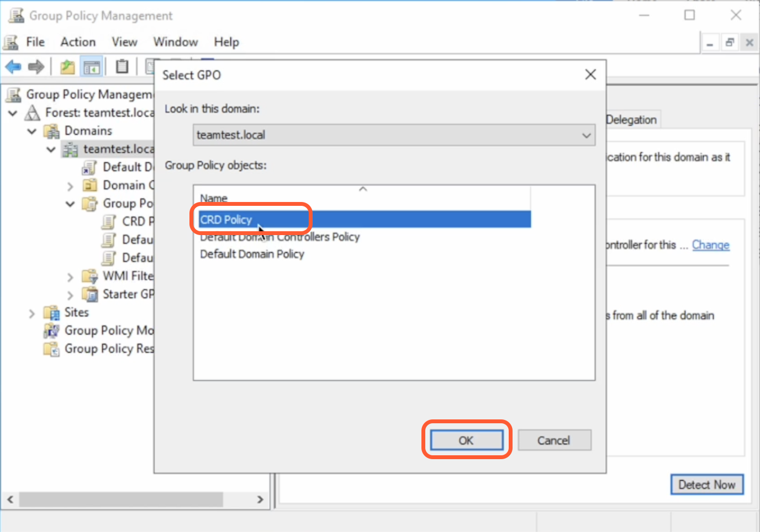Expand the Starter GPOs tree node

click(x=70, y=295)
